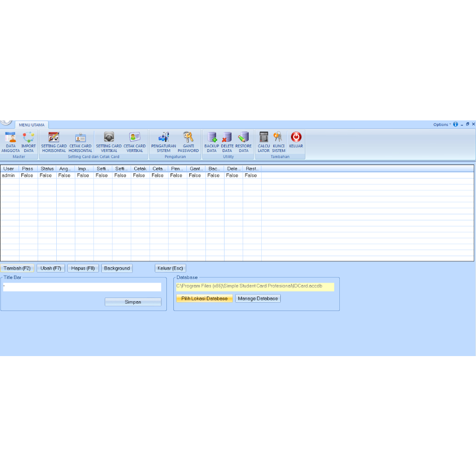The height and width of the screenshot is (476, 476).
Task: Click the User column header
Action: click(9, 169)
